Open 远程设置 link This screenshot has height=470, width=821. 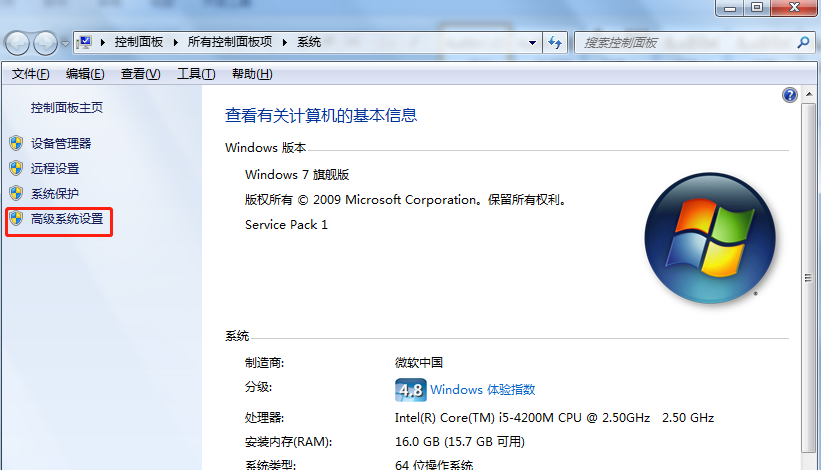point(54,169)
